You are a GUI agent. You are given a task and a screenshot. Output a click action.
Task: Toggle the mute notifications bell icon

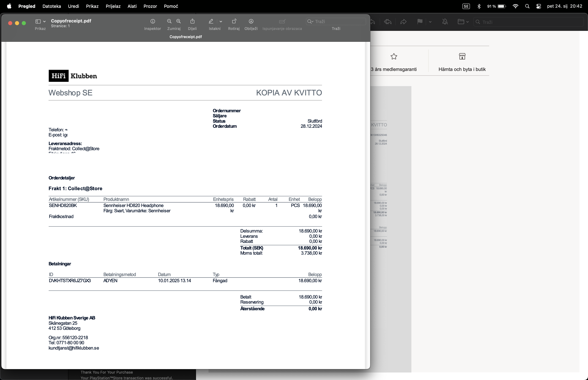(445, 22)
